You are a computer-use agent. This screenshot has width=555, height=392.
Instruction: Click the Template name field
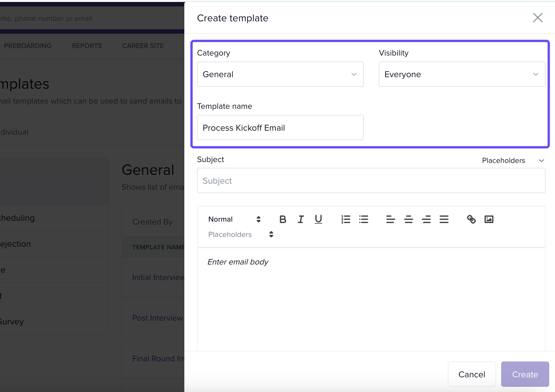click(x=280, y=128)
